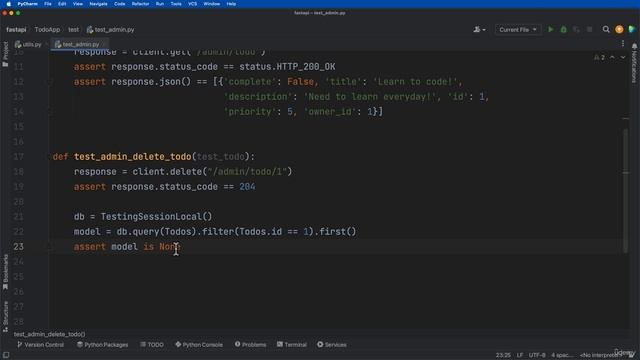
Task: Click No interpreter in status bar
Action: click(600, 355)
